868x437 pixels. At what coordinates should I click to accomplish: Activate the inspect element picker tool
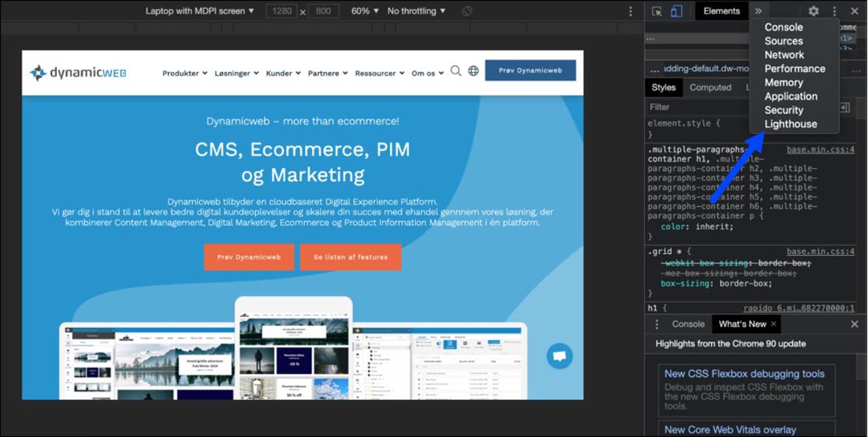656,11
